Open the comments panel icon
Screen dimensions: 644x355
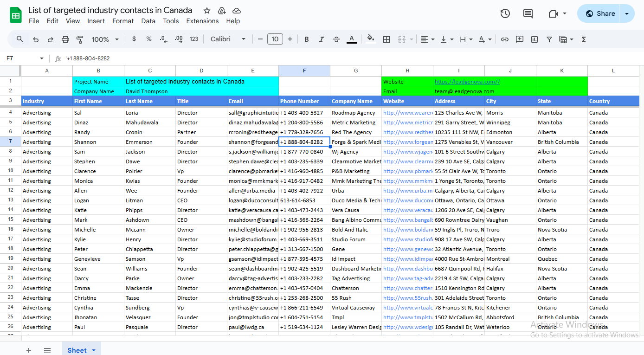tap(528, 13)
